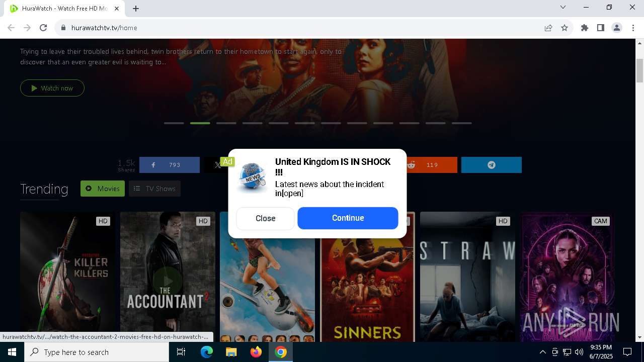Viewport: 644px width, 362px height.
Task: Open Killer of Killers poster
Action: click(67, 277)
